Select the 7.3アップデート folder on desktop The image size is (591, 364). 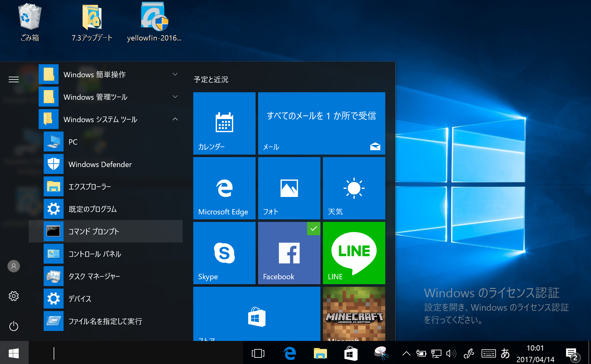click(x=92, y=22)
